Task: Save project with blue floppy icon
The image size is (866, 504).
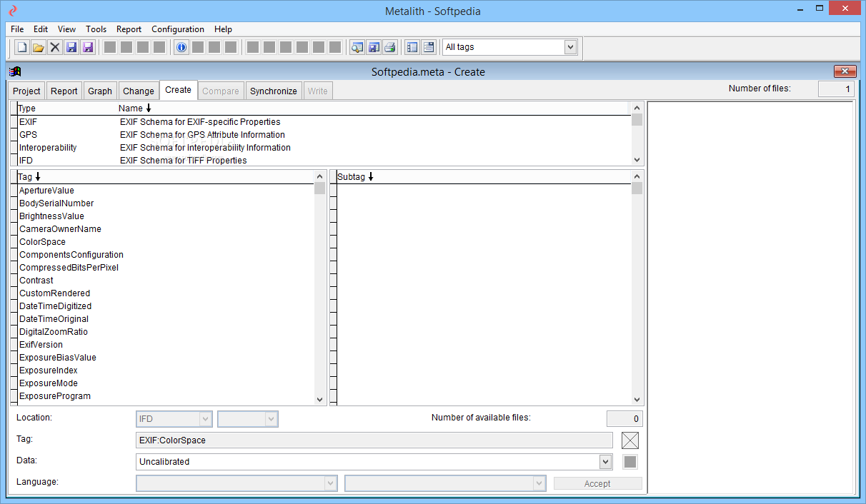Action: coord(71,47)
